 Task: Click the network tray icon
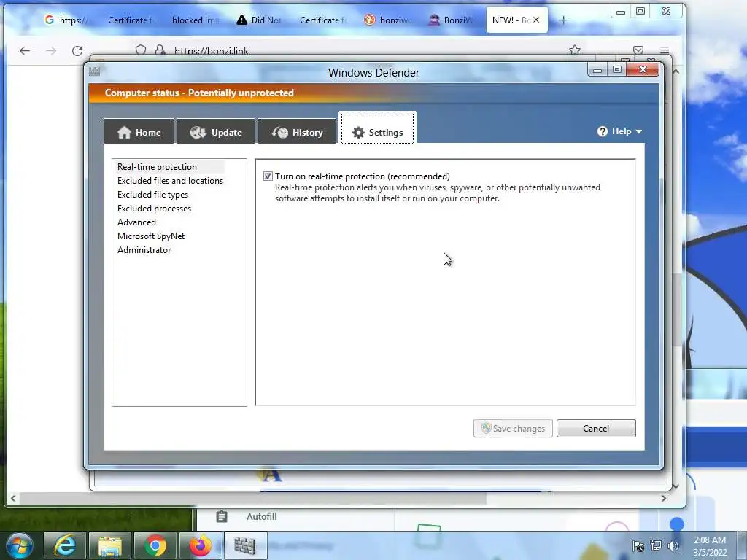click(656, 546)
